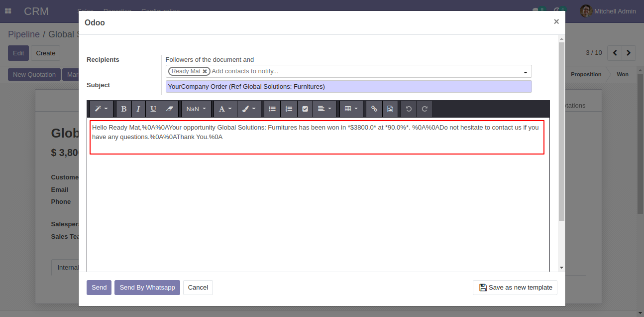Go to next record
The height and width of the screenshot is (317, 644).
point(629,53)
